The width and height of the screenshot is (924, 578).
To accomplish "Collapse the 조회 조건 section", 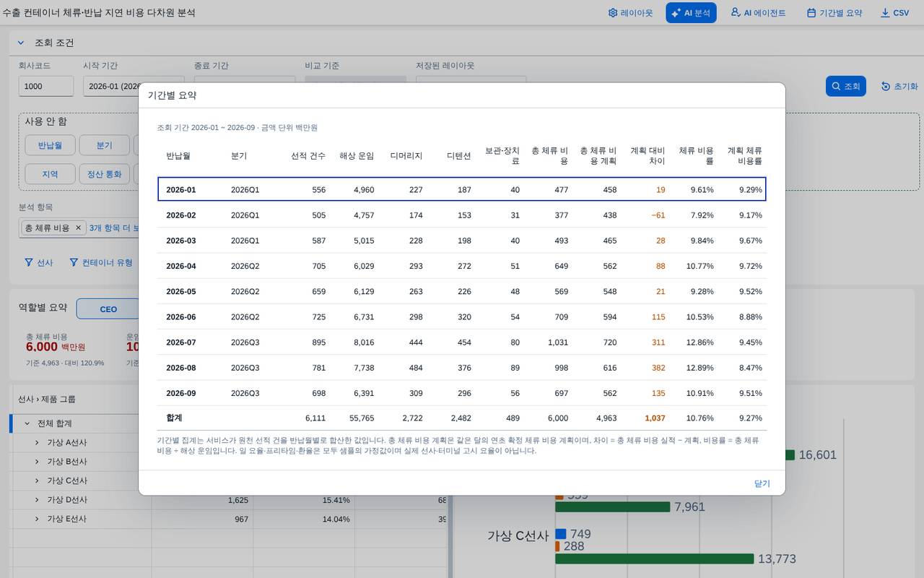I will point(21,43).
